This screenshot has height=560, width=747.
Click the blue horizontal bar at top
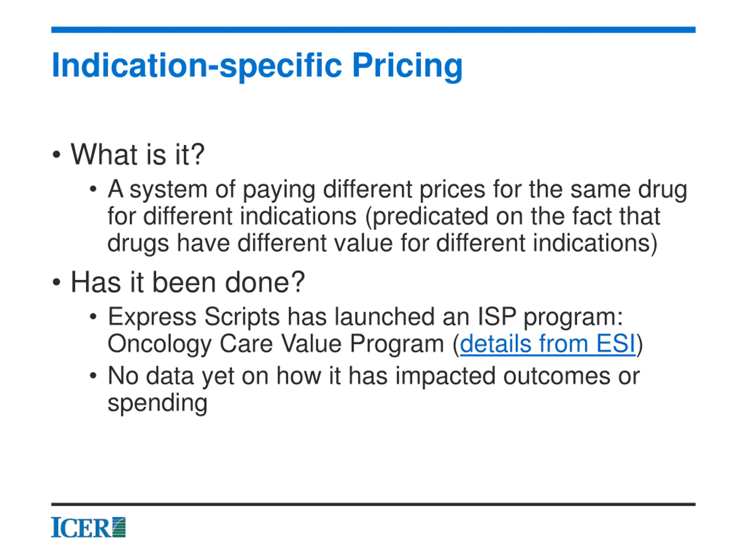(x=373, y=30)
